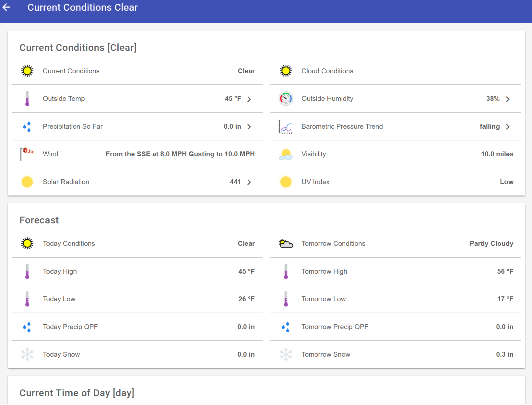This screenshot has width=532, height=405.
Task: Expand Solar Radiation details chevron
Action: coord(249,182)
